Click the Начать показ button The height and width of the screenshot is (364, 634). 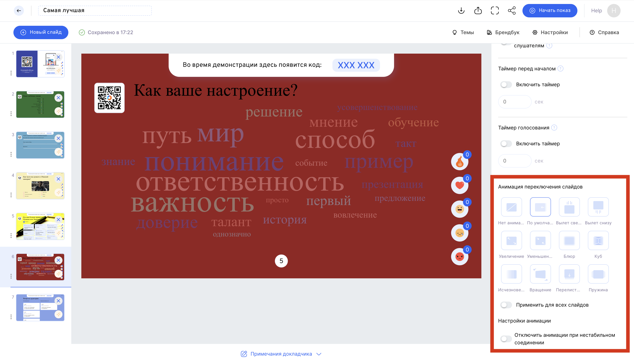[x=550, y=10]
